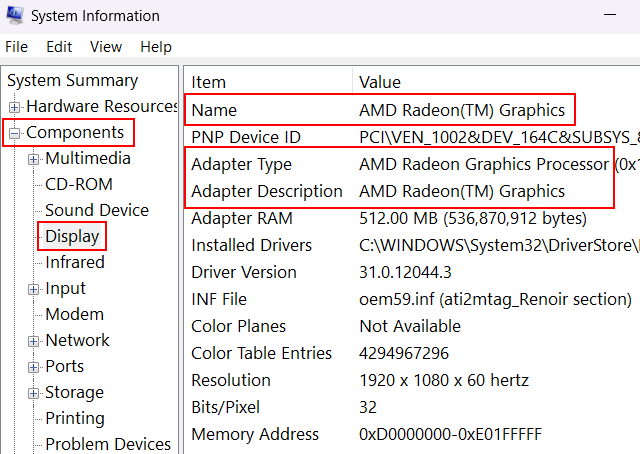Click the PCI\VEN_1002 device ID value
Viewport: 640px width, 454px height.
pos(499,137)
